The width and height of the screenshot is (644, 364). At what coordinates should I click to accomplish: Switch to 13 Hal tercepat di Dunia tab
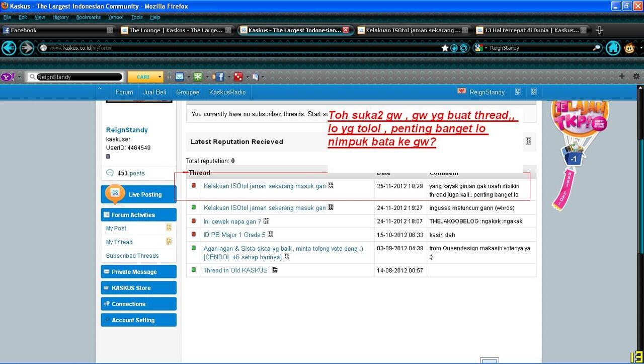coord(531,30)
